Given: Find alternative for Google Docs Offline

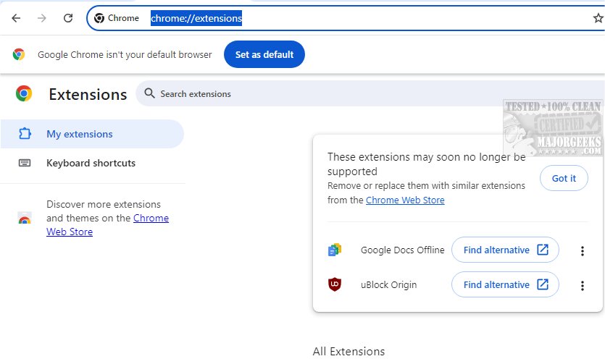Looking at the screenshot, I should (505, 250).
